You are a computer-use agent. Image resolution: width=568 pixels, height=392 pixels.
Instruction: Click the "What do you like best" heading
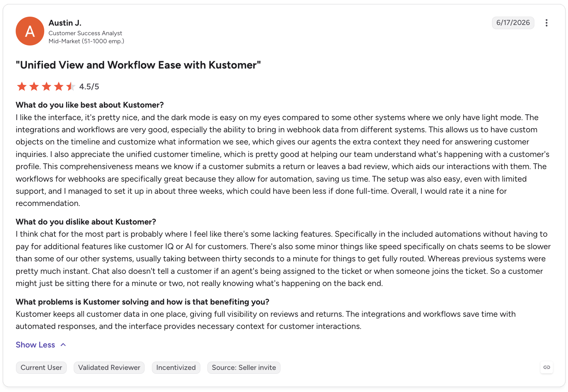coord(90,105)
